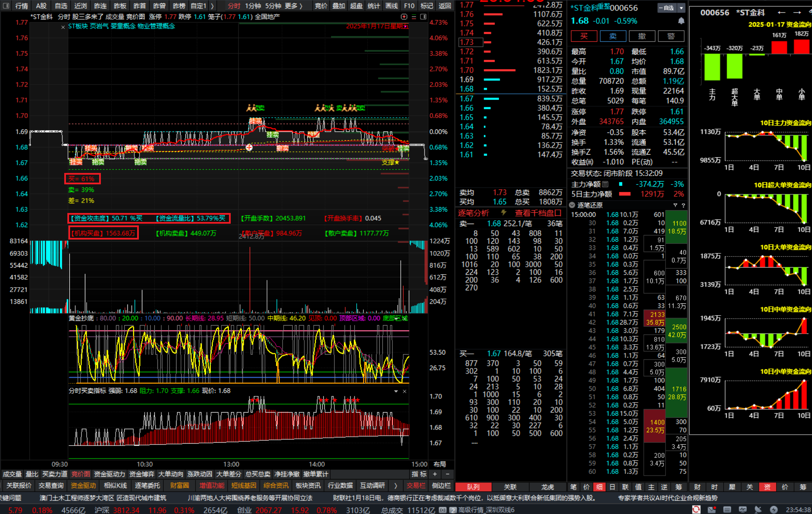This screenshot has width=812, height=514.
Task: Click the blue 卖 sell button
Action: pyautogui.click(x=613, y=36)
